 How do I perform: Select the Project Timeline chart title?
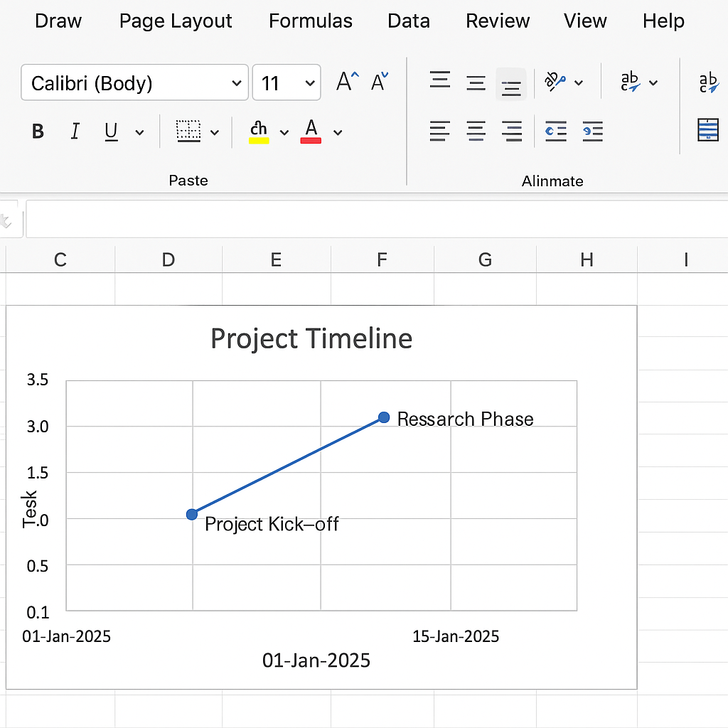[311, 338]
